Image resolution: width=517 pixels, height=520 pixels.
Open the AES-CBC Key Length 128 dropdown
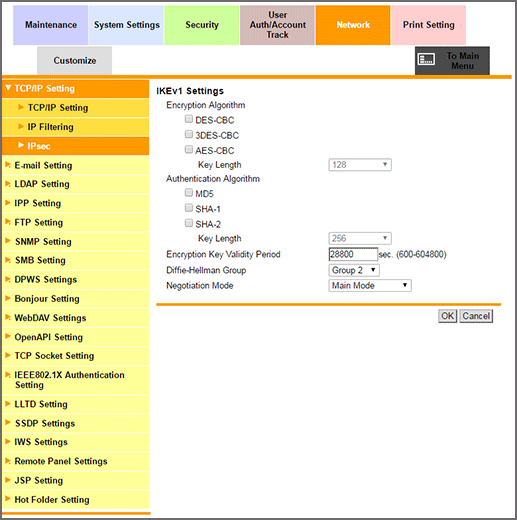click(x=360, y=165)
